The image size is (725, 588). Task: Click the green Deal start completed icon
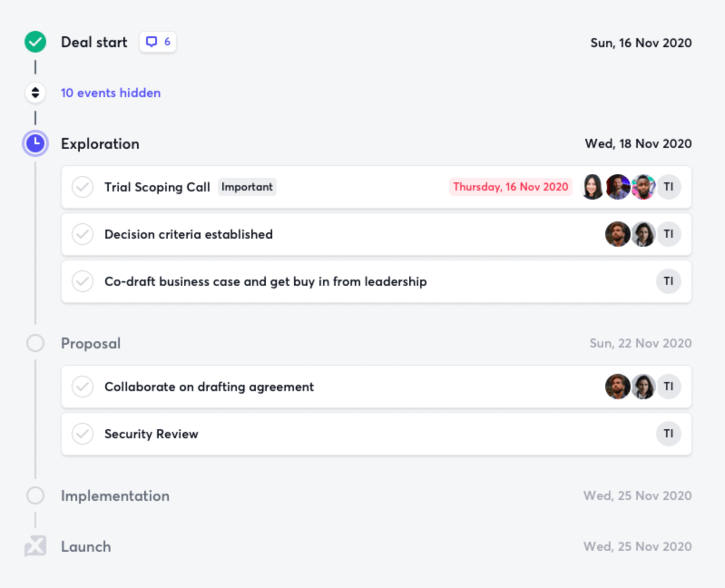coord(35,42)
